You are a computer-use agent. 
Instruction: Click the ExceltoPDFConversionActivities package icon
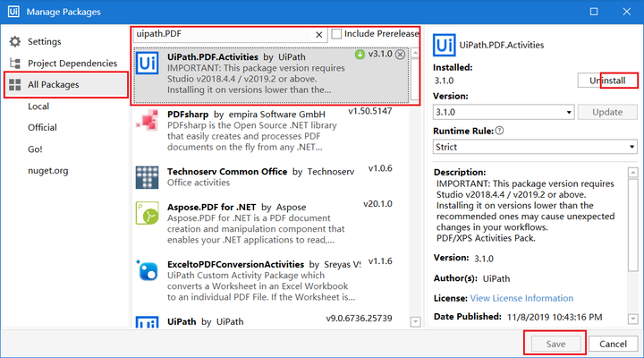(x=147, y=270)
